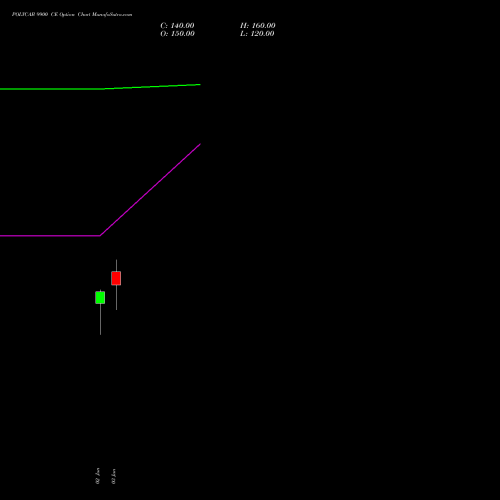
Task: Select the high value H: 160.00
Action: click(258, 26)
